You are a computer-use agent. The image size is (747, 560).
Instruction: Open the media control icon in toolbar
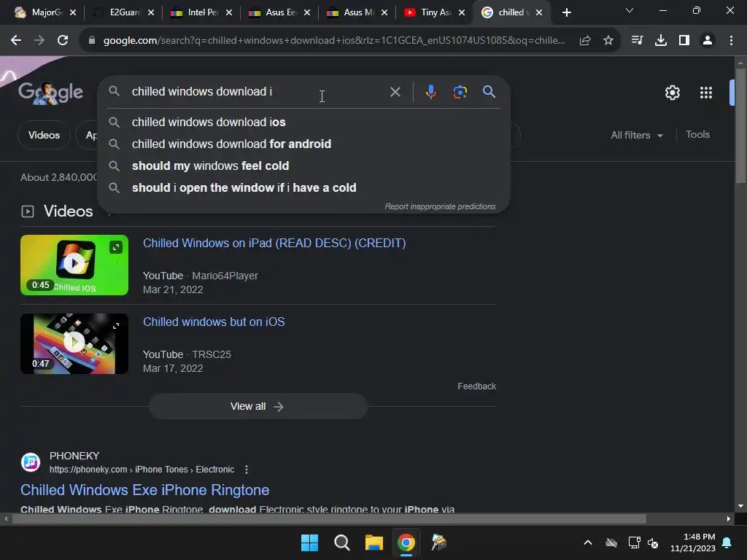(637, 41)
